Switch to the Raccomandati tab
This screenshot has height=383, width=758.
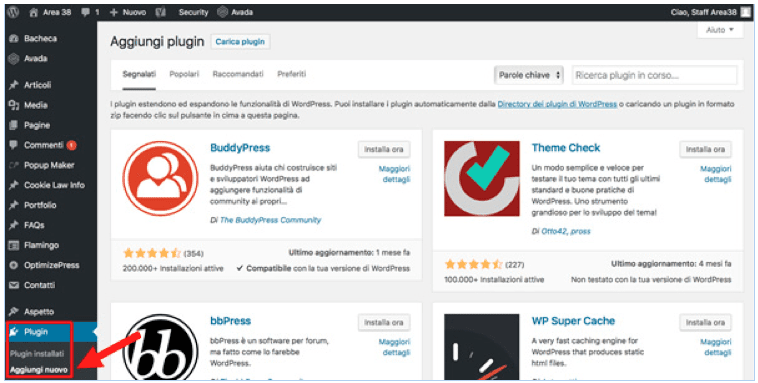click(x=238, y=74)
